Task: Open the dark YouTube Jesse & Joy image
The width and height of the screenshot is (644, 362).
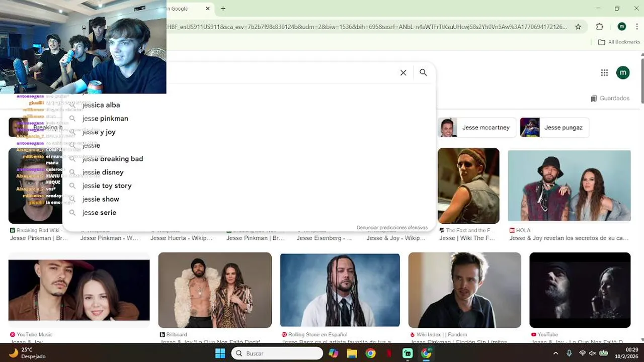Action: (x=580, y=290)
